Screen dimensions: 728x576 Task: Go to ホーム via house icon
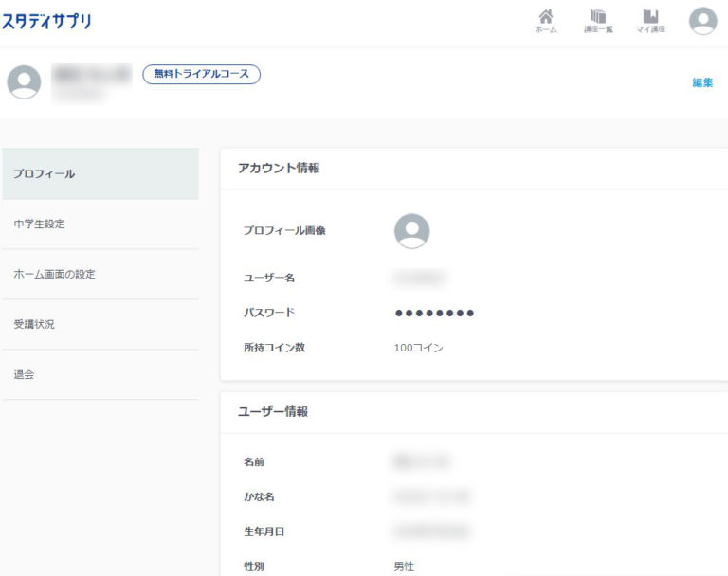pyautogui.click(x=546, y=21)
